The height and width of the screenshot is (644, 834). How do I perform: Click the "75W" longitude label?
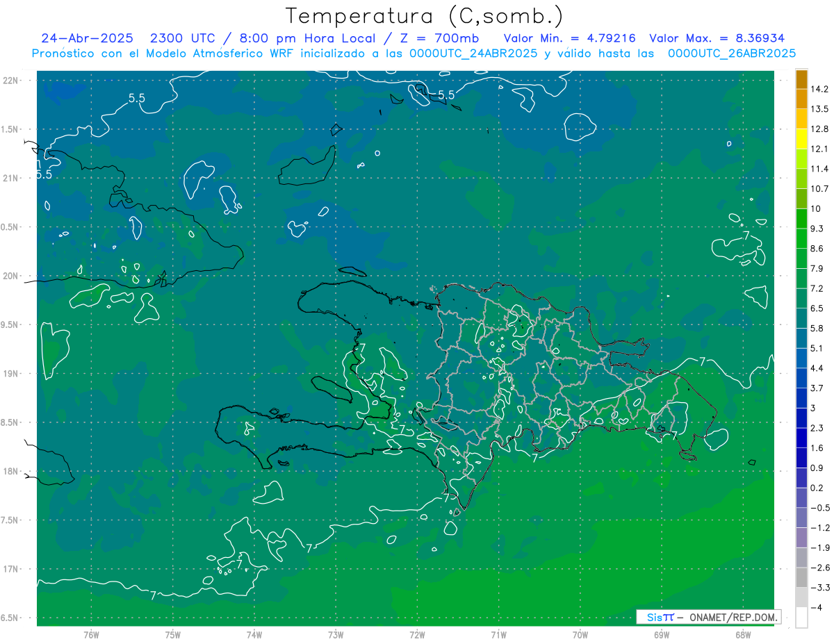(173, 635)
